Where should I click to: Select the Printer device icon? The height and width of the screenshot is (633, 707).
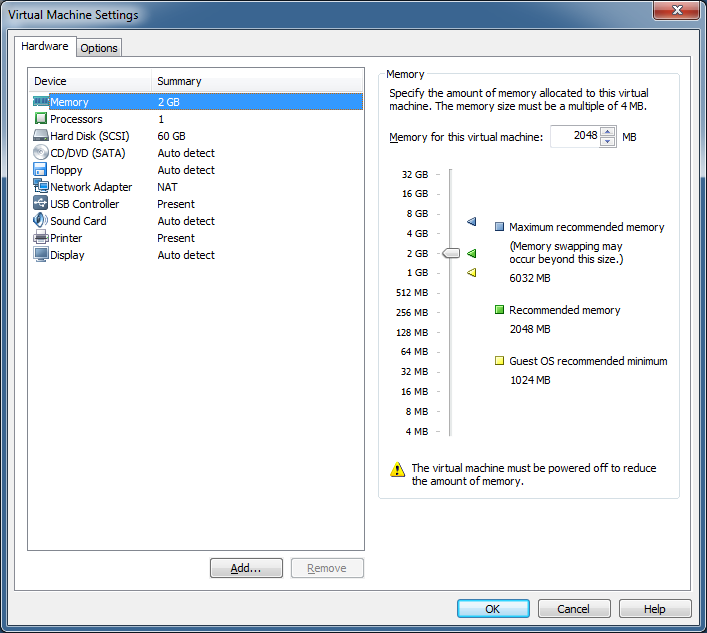pos(41,238)
